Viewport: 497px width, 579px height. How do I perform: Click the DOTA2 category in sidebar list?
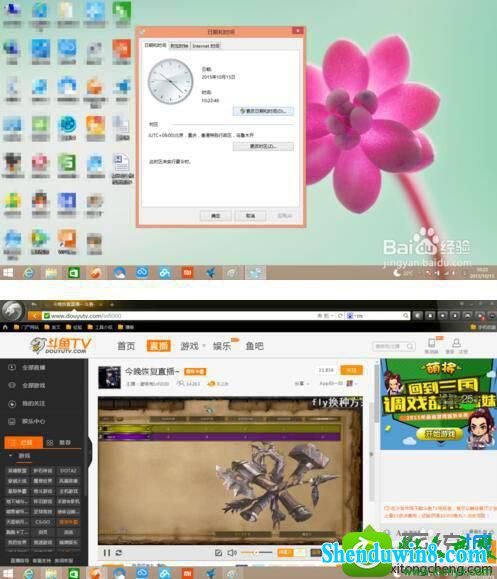68,471
